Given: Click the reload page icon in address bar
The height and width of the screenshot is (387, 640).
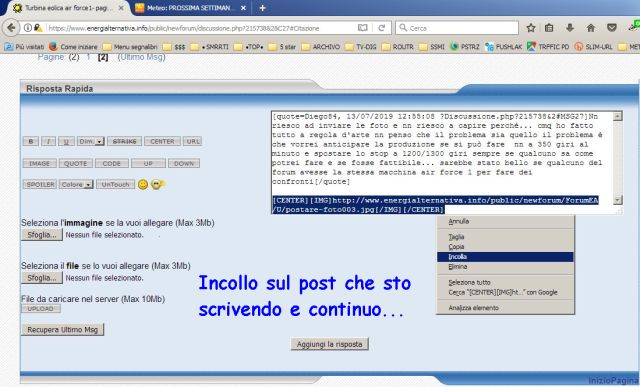Looking at the screenshot, I should tap(382, 28).
